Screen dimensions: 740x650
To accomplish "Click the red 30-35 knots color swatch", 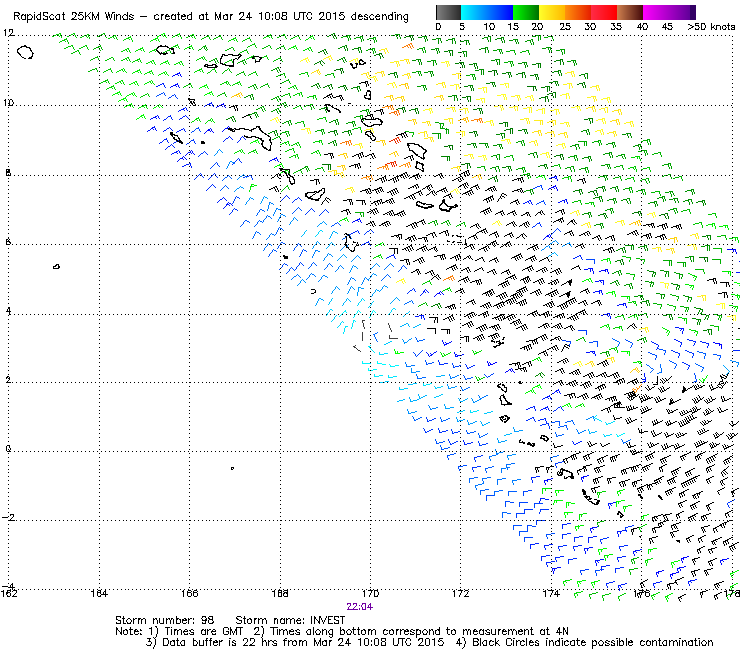I will (x=604, y=12).
